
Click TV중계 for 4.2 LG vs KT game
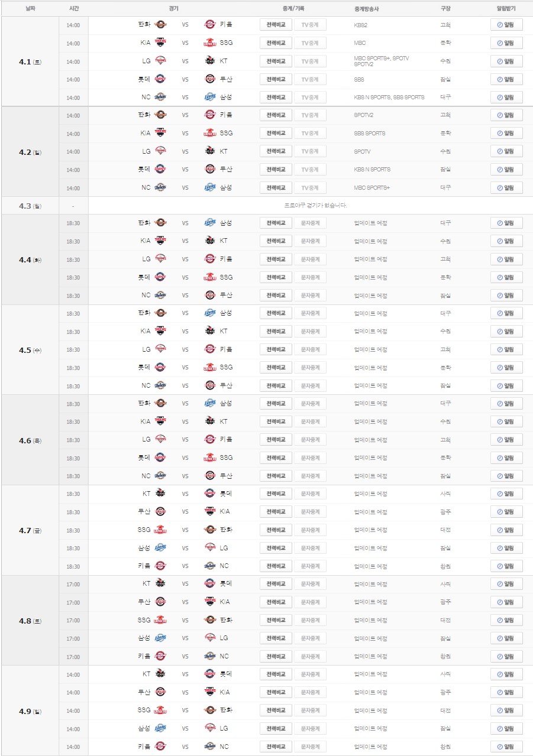[x=310, y=151]
